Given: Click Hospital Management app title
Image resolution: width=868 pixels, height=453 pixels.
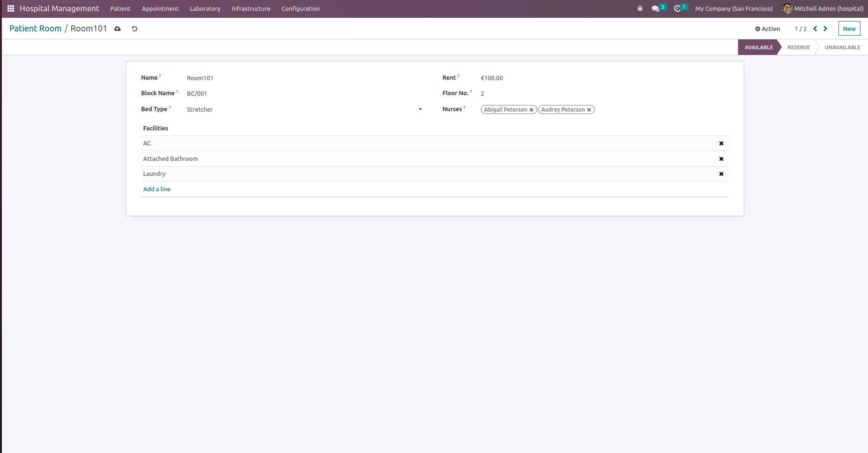Looking at the screenshot, I should click(x=59, y=8).
